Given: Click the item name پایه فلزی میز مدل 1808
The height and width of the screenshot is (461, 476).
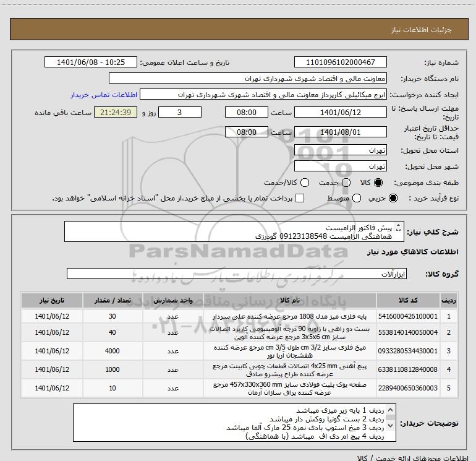Looking at the screenshot, I should 289,317.
